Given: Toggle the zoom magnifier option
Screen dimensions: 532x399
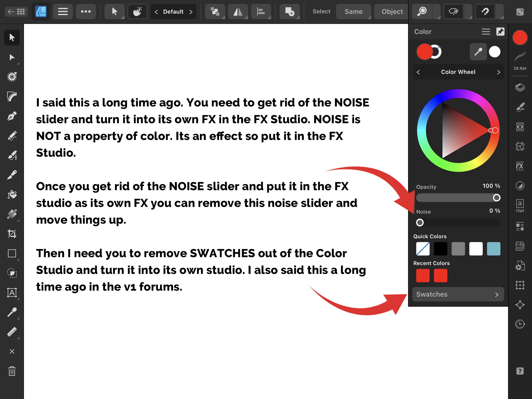Looking at the screenshot, I should coord(423,11).
